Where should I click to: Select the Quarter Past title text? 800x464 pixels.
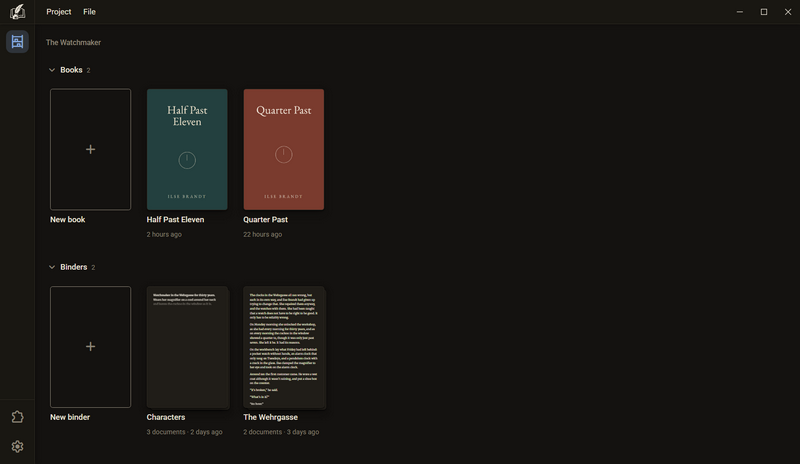click(265, 219)
